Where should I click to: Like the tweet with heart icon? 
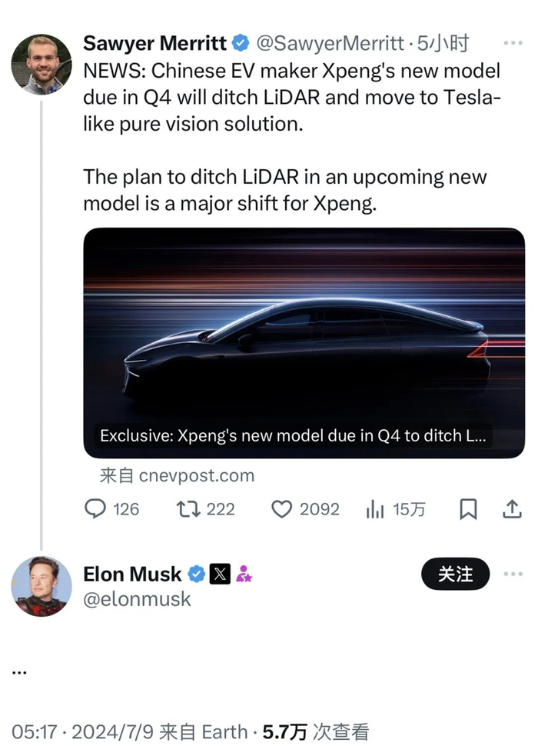282,509
